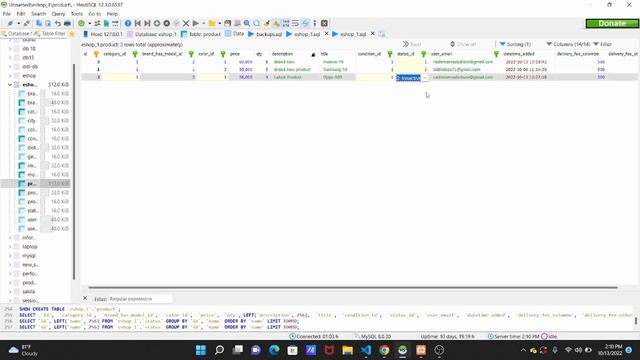This screenshot has width=640, height=360.
Task: Click the connect session manager icon
Action: 10,24
